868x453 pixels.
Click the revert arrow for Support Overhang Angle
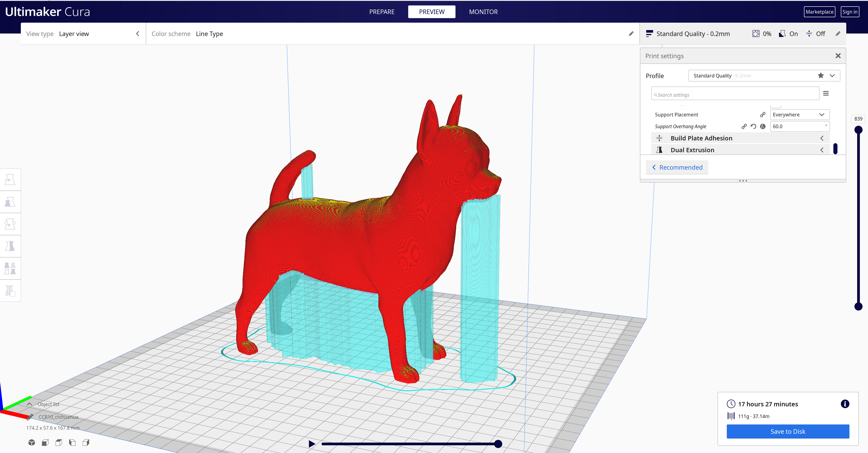pos(754,126)
